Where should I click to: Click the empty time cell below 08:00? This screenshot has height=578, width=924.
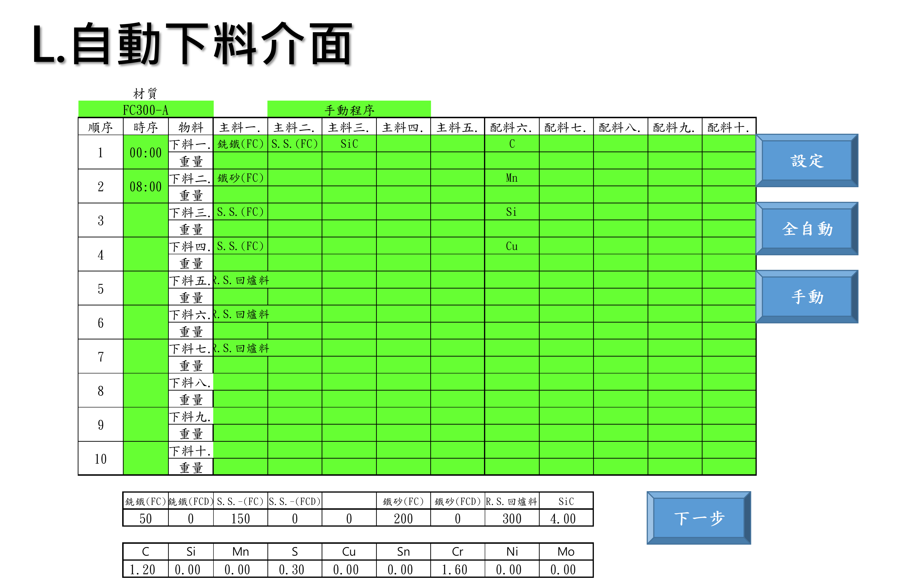click(146, 220)
